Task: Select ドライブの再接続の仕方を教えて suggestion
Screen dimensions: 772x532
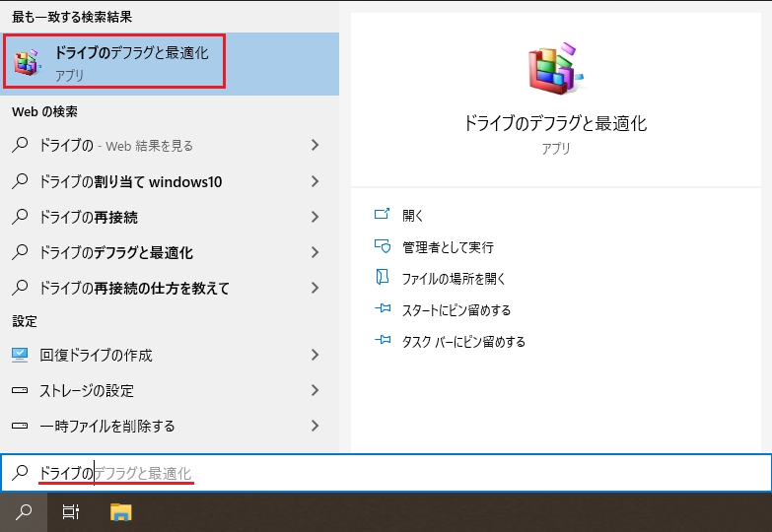Action: [134, 289]
